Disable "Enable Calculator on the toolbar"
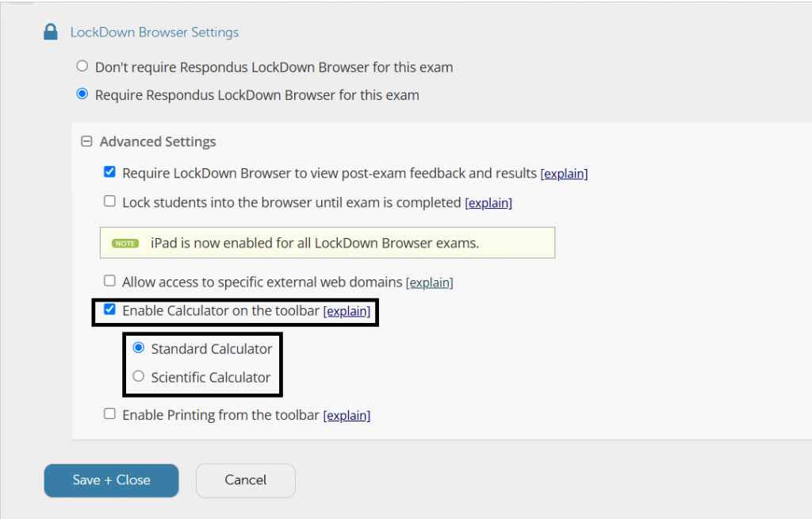The height and width of the screenshot is (519, 812). (x=109, y=310)
